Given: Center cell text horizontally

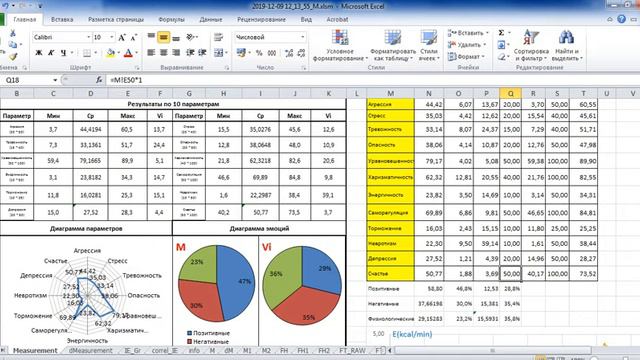Looking at the screenshot, I should pyautogui.click(x=163, y=53).
